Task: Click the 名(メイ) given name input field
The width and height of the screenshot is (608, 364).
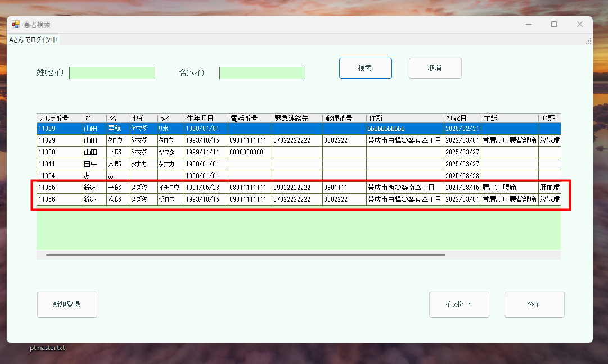Action: [x=262, y=72]
